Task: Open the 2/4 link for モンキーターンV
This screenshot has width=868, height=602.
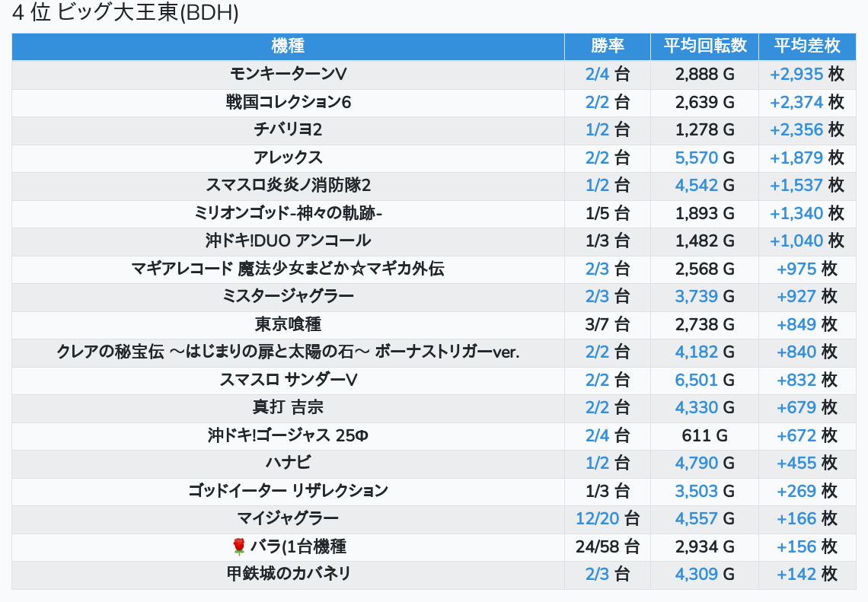Action: 597,74
